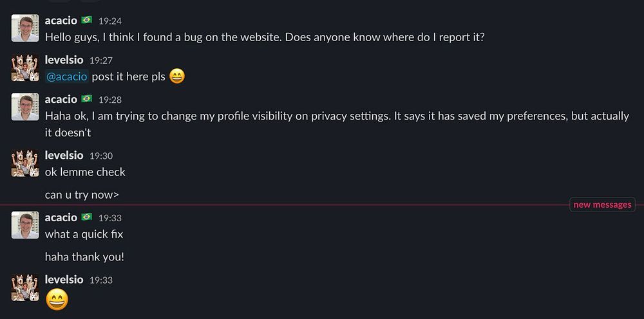Click levelsio's avatar at the last message
This screenshot has height=319, width=644.
pyautogui.click(x=25, y=287)
